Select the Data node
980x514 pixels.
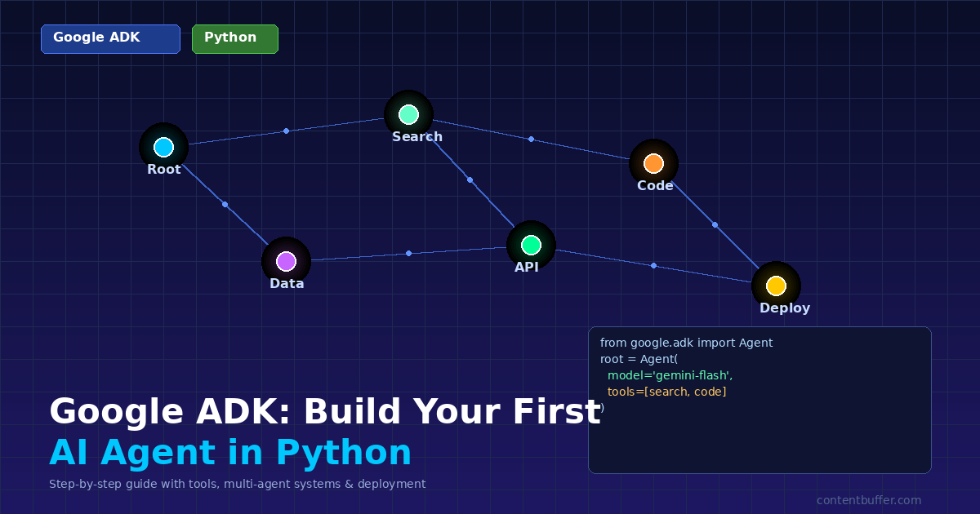click(x=286, y=261)
